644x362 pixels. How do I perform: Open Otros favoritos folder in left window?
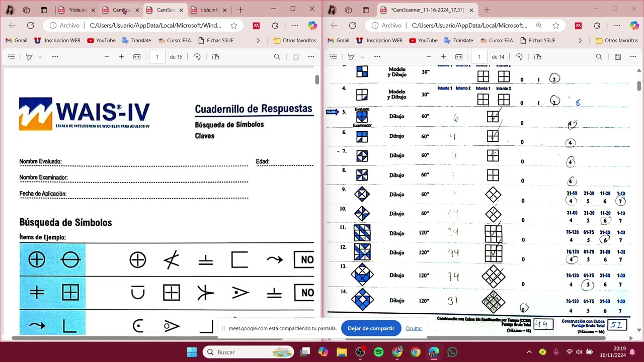click(295, 40)
